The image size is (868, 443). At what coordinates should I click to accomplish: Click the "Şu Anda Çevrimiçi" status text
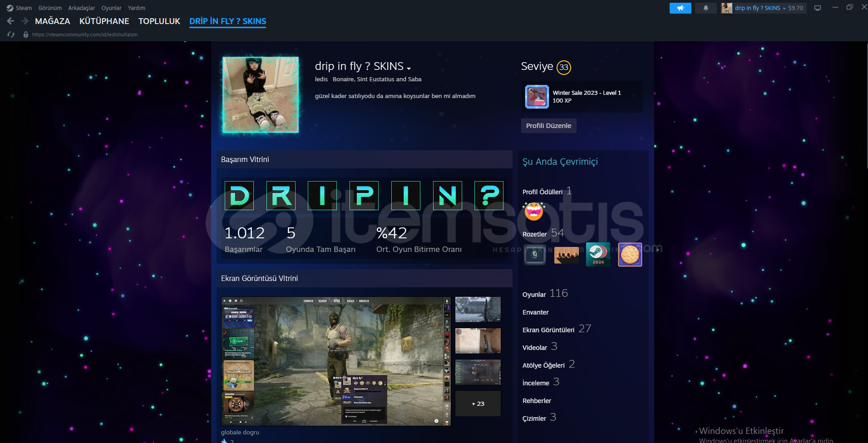560,162
